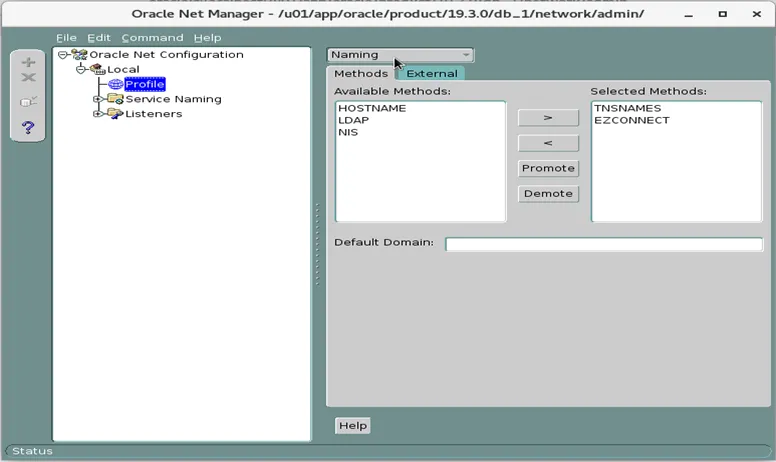The width and height of the screenshot is (776, 462).
Task: Open help via the question mark icon
Action: point(28,128)
